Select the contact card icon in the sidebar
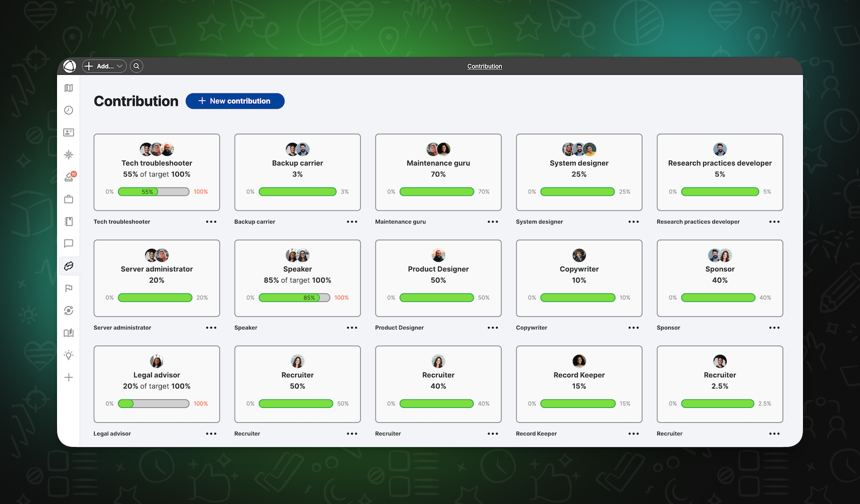This screenshot has width=860, height=504. point(68,132)
